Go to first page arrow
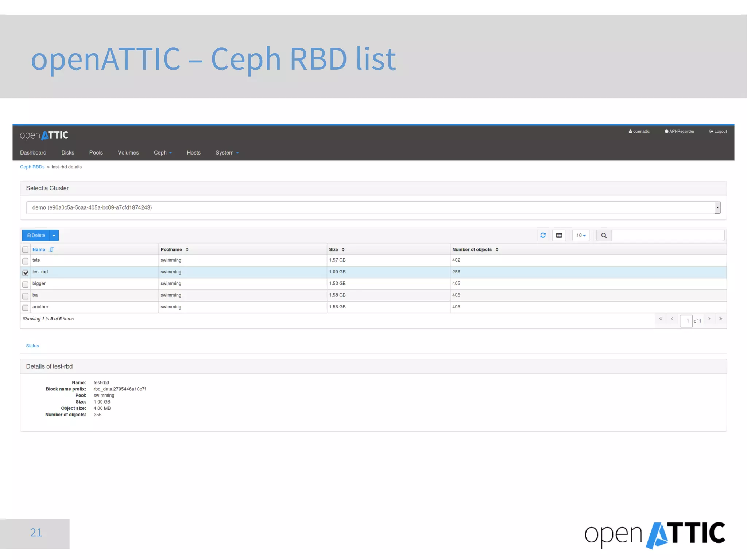The width and height of the screenshot is (747, 560). (661, 319)
